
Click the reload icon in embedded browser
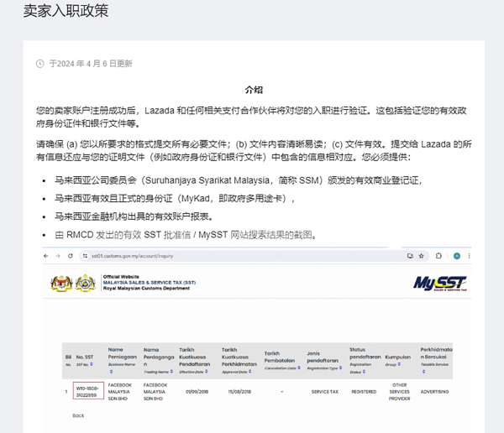pyautogui.click(x=70, y=256)
